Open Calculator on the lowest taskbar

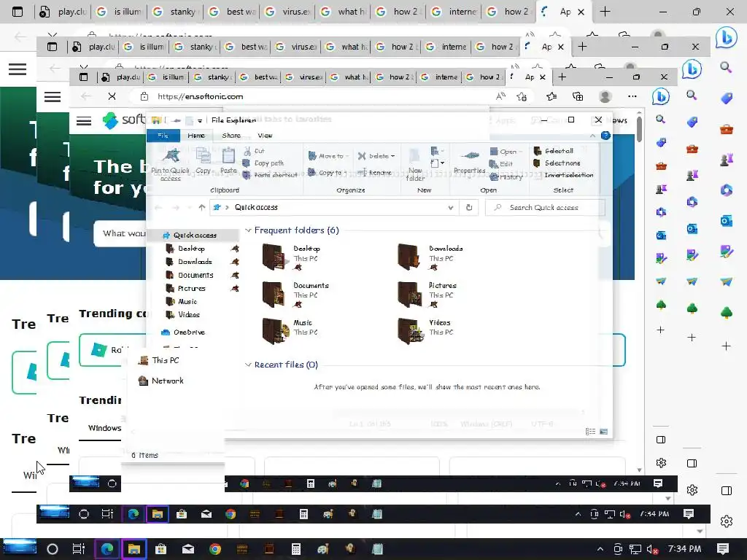296,549
